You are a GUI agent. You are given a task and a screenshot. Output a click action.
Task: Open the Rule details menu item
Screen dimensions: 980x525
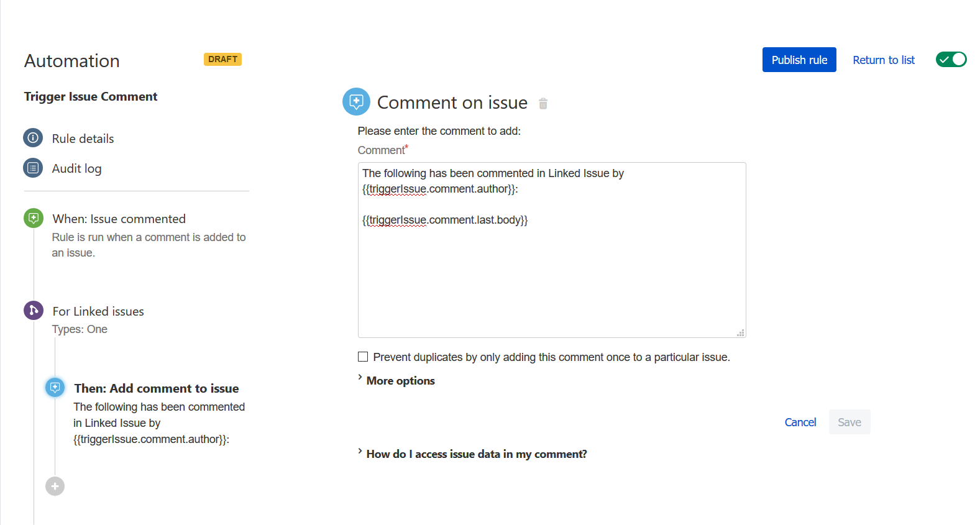pyautogui.click(x=83, y=138)
